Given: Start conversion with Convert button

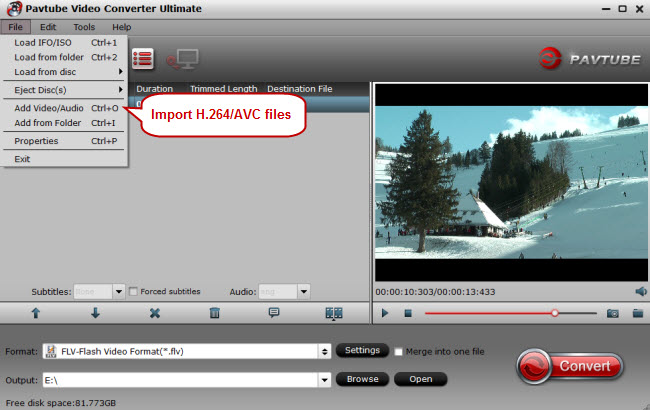Looking at the screenshot, I should point(570,366).
